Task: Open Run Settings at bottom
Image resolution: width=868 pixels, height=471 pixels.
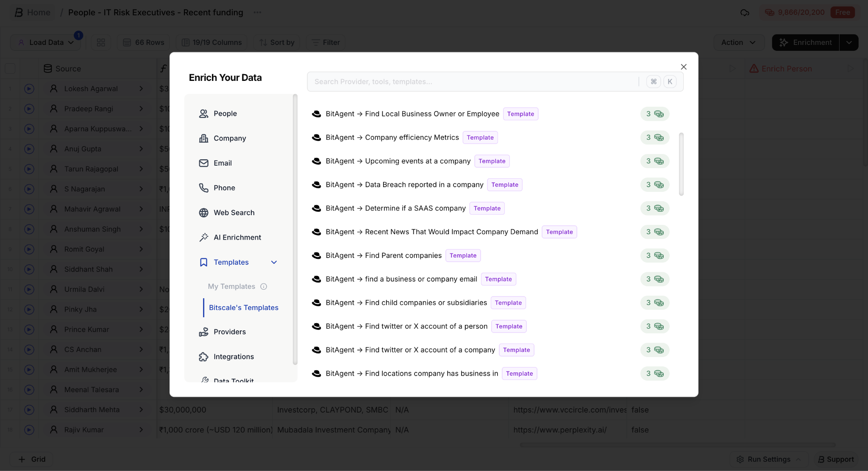Action: 768,459
